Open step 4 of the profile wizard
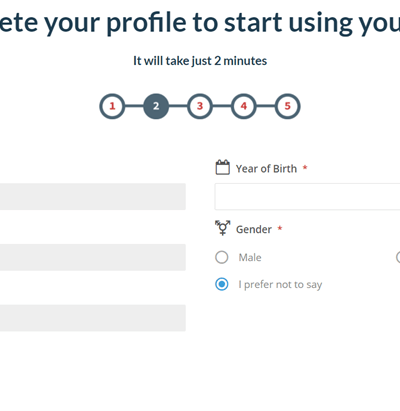 [244, 106]
